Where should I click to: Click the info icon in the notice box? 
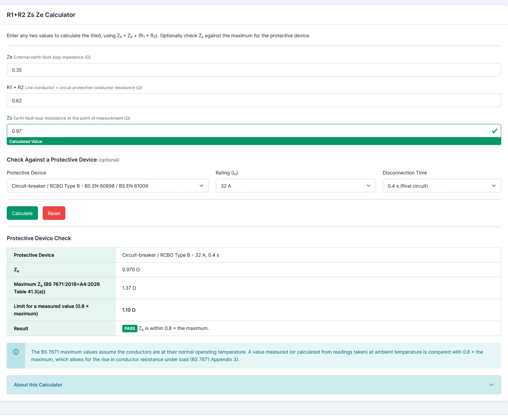pyautogui.click(x=16, y=352)
